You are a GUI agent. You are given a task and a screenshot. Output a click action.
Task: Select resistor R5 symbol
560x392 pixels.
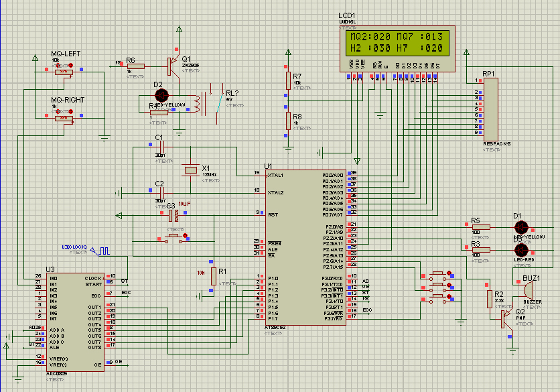coord(481,227)
